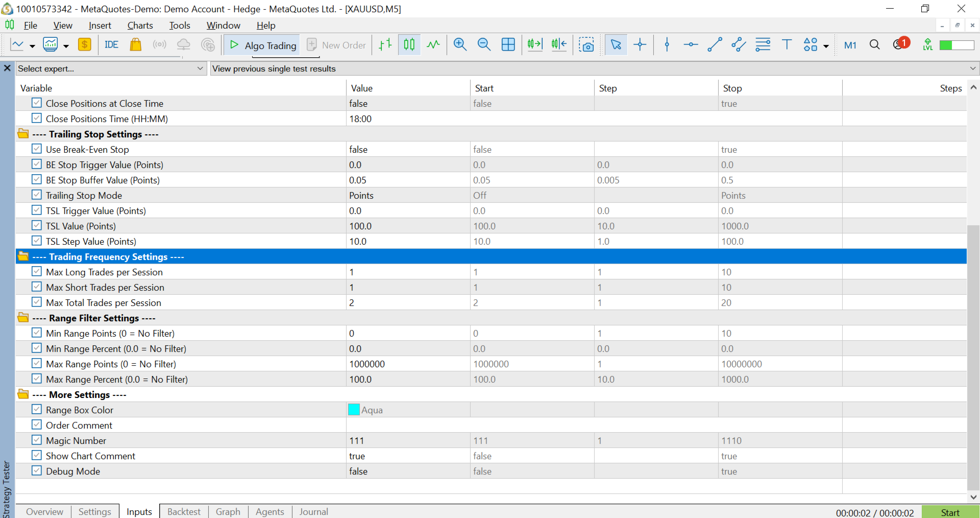The image size is (980, 518).
Task: Open the search magnifier in toolbar
Action: pos(874,45)
